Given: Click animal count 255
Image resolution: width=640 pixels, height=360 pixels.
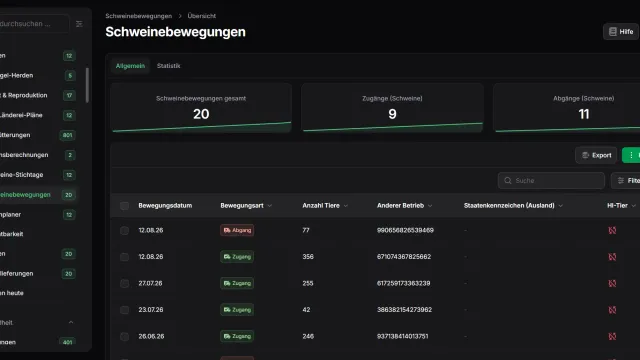Looking at the screenshot, I should (x=308, y=283).
